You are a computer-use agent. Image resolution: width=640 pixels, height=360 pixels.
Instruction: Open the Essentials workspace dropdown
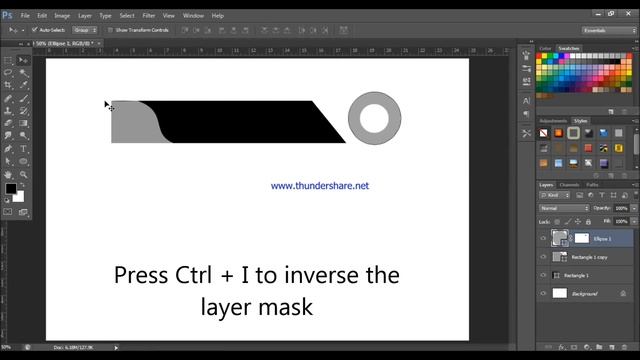pyautogui.click(x=609, y=31)
